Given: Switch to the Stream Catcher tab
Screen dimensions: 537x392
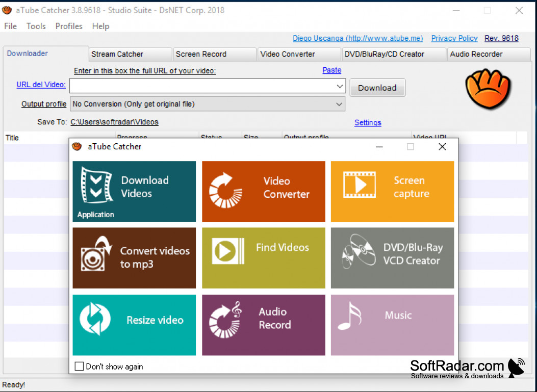Looking at the screenshot, I should point(131,54).
